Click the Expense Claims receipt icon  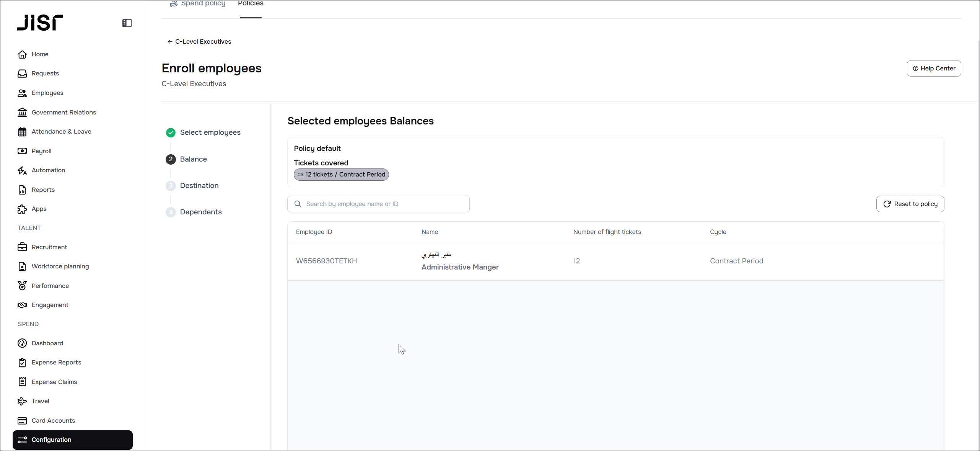tap(22, 382)
